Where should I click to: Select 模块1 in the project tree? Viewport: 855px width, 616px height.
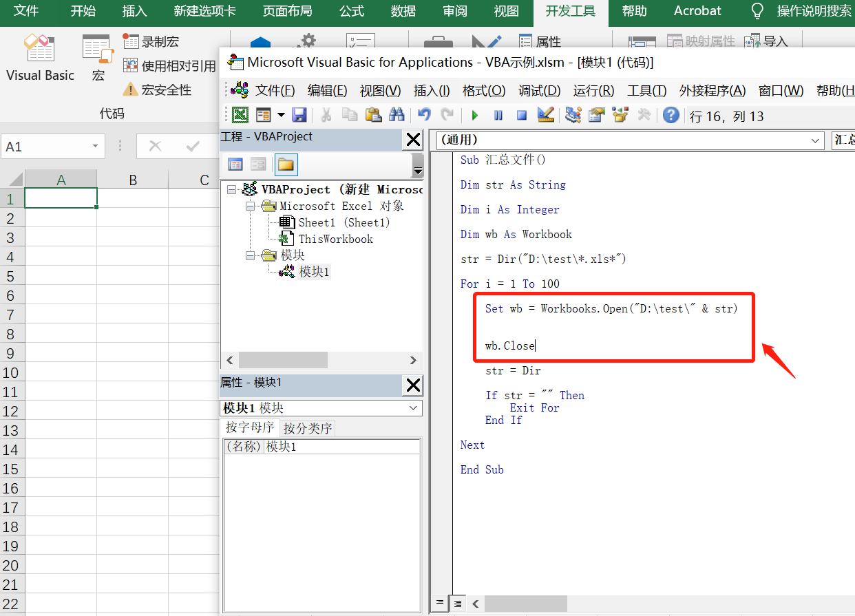tap(315, 272)
